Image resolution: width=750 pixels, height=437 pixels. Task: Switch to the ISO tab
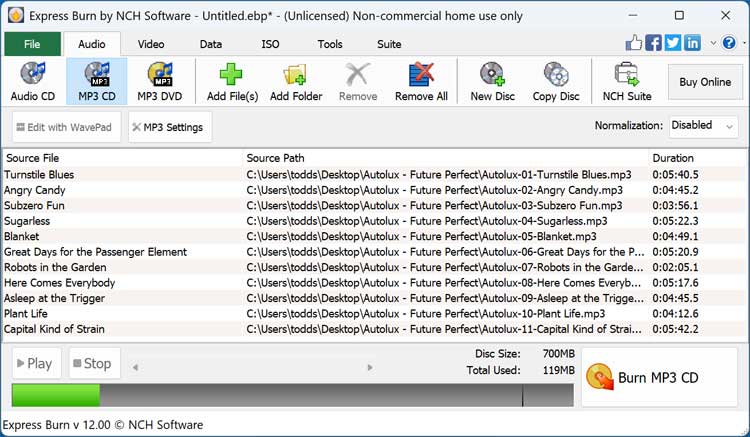click(270, 44)
